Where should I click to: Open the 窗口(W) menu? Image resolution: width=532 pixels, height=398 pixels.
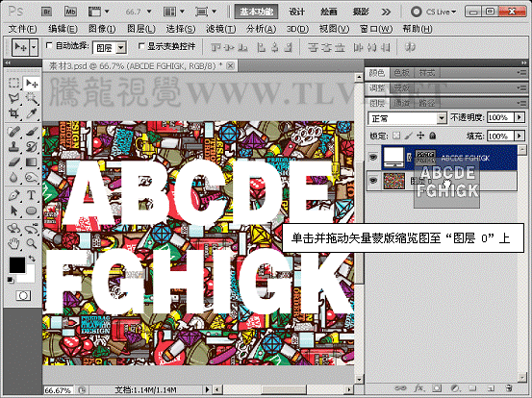coord(376,29)
